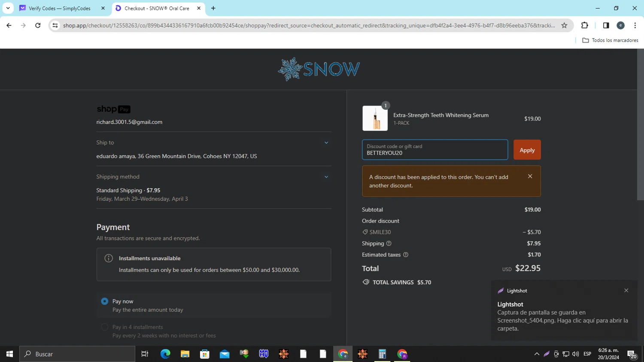
Task: Reload the checkout page
Action: click(38, 25)
